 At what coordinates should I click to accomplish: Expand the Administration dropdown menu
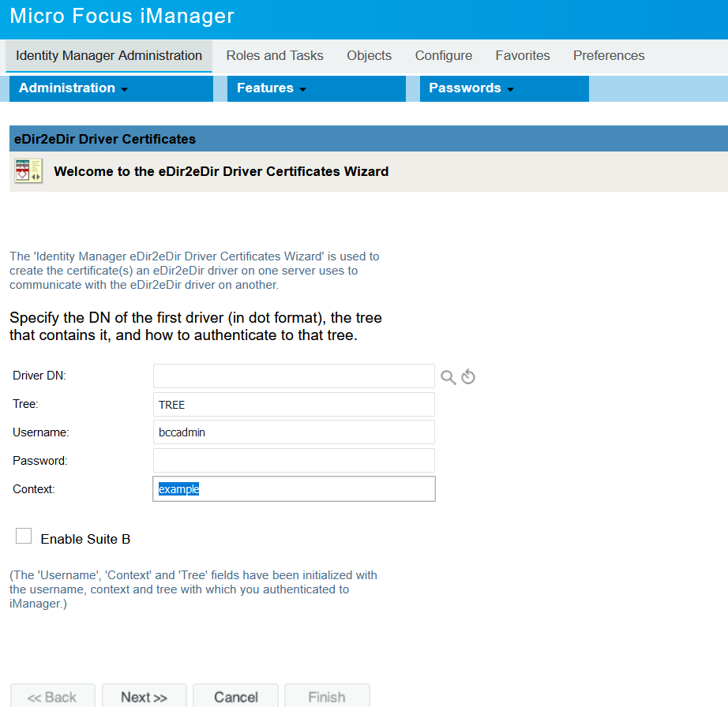[73, 88]
